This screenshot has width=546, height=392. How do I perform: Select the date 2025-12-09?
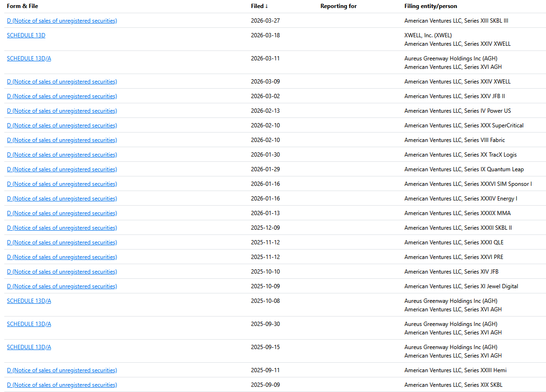click(265, 228)
